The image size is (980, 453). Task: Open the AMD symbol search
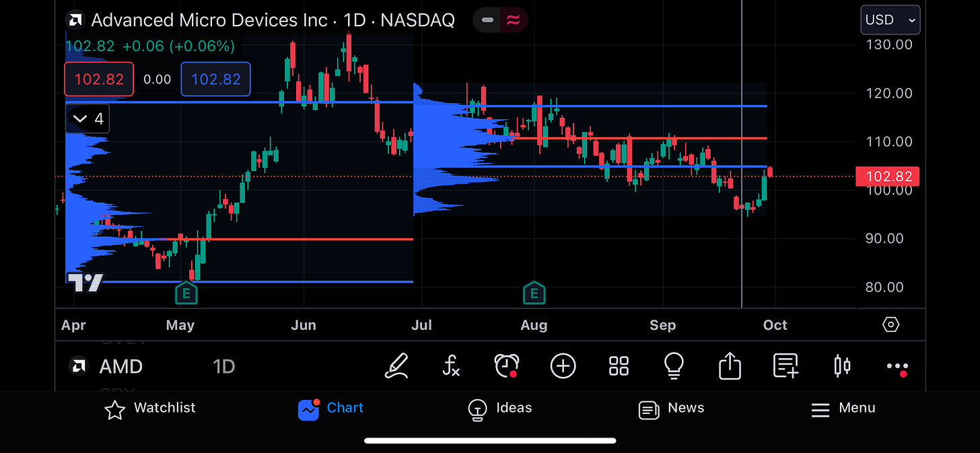121,367
